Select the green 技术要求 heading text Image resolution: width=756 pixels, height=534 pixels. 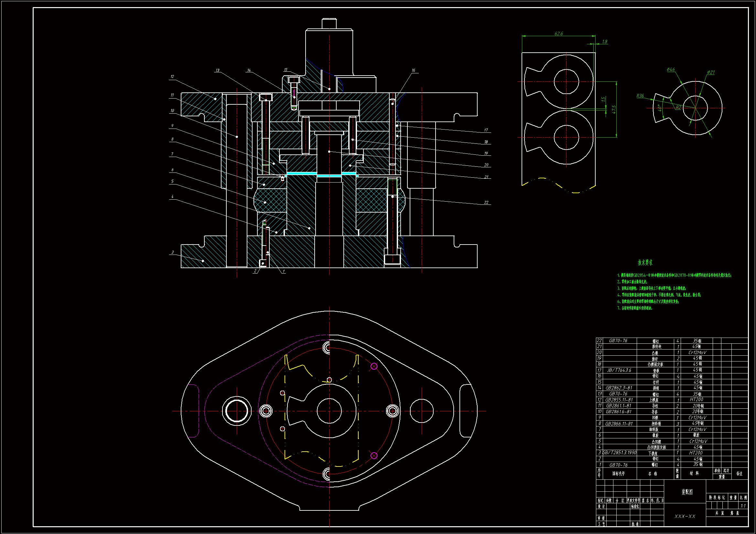pyautogui.click(x=645, y=263)
